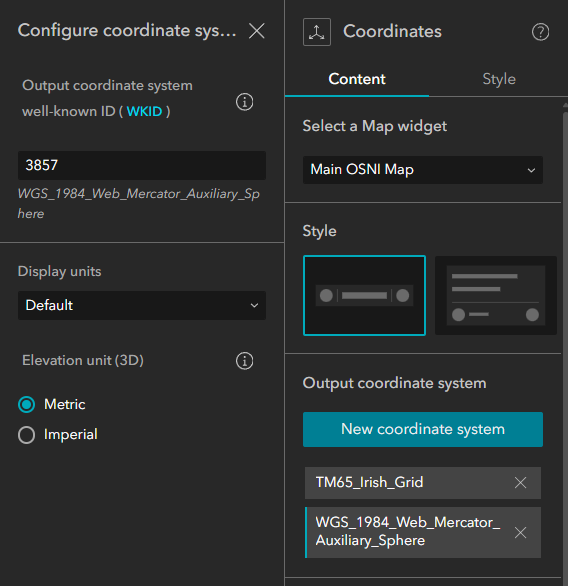Screen dimensions: 568x586
Task: Switch to the Content tab
Action: (357, 79)
